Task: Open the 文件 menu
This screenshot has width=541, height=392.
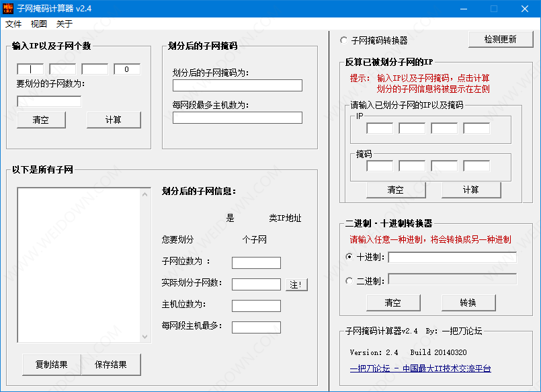Action: click(13, 24)
